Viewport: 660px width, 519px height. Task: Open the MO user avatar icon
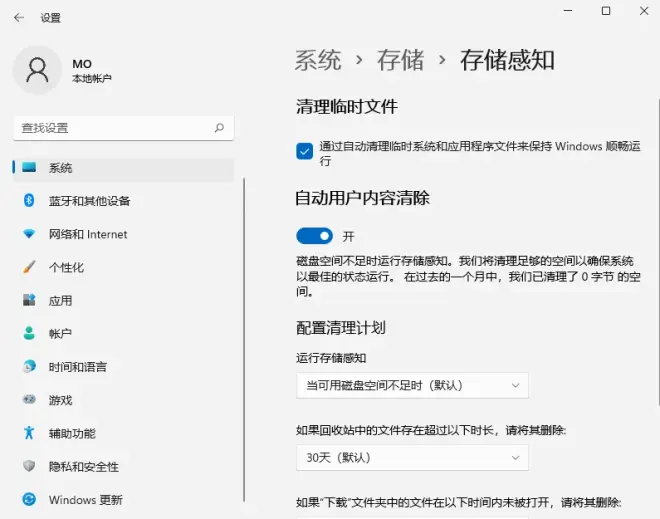click(x=37, y=70)
